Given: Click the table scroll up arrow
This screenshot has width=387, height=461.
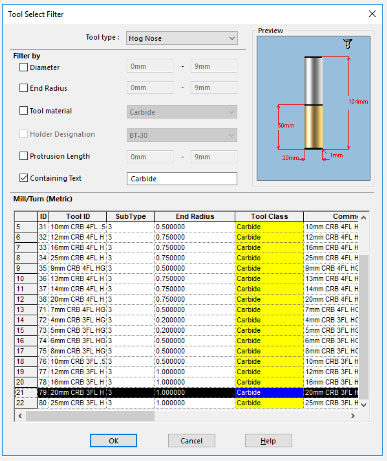Looking at the screenshot, I should coord(364,217).
